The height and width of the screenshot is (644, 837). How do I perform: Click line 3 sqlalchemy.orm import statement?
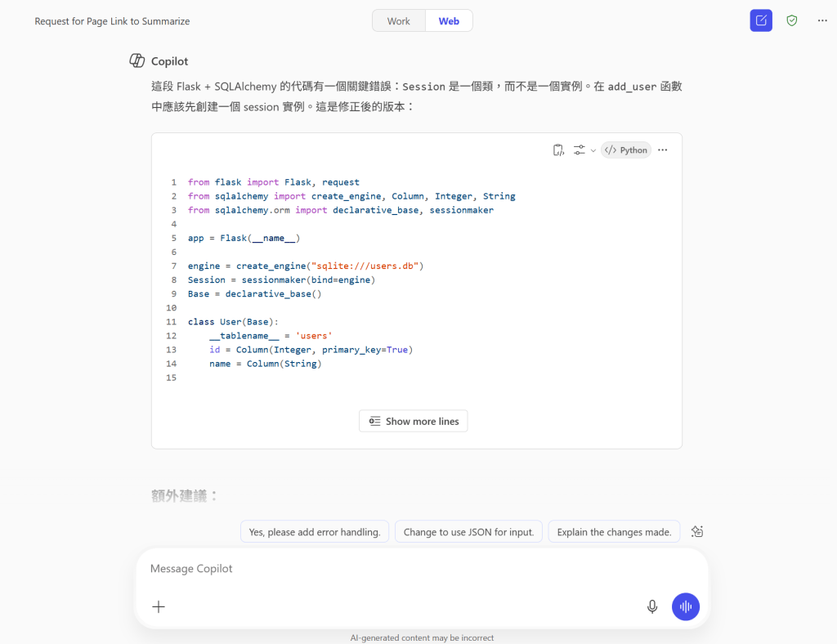341,210
